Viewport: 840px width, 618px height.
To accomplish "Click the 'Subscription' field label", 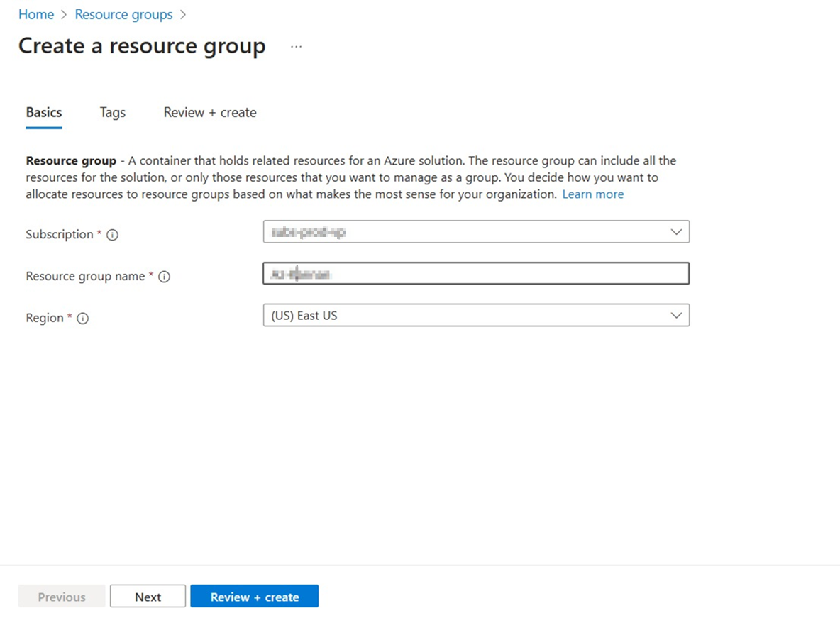I will coord(60,234).
